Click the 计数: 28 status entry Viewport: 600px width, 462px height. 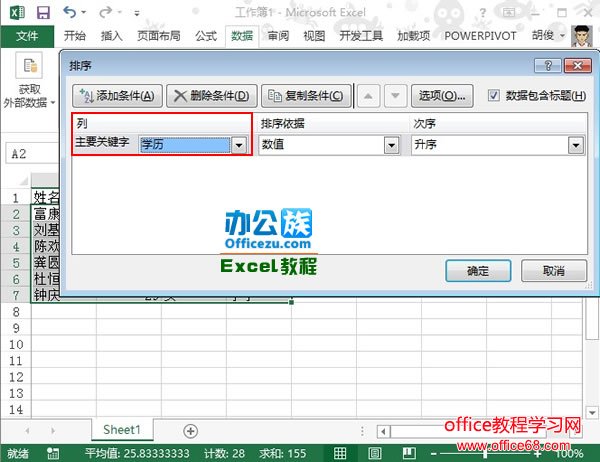coord(224,454)
